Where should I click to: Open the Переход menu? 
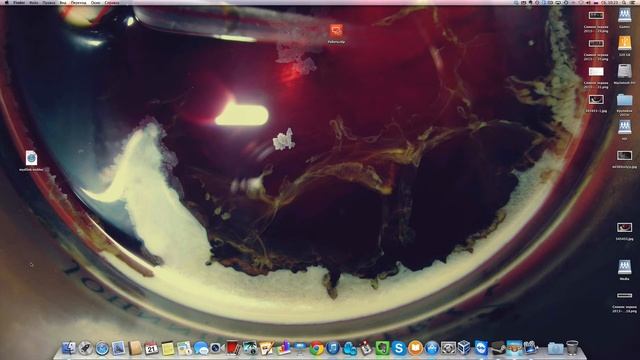(78, 2)
